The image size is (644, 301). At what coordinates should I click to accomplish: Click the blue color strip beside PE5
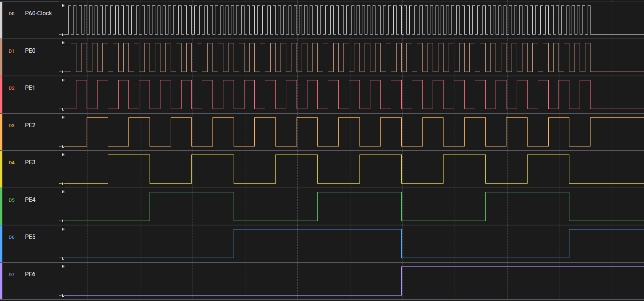pos(1,244)
